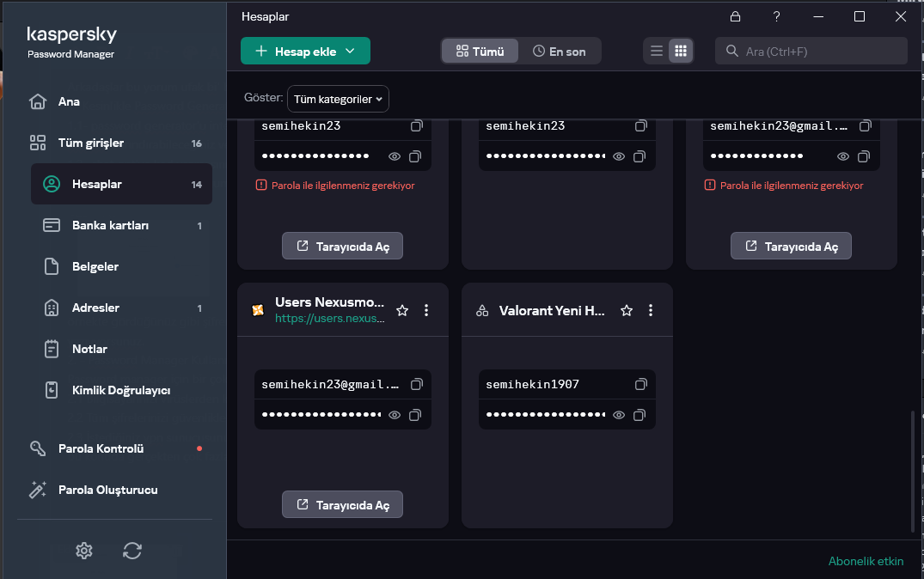The width and height of the screenshot is (924, 579).
Task: Open Adresler section
Action: pyautogui.click(x=121, y=308)
